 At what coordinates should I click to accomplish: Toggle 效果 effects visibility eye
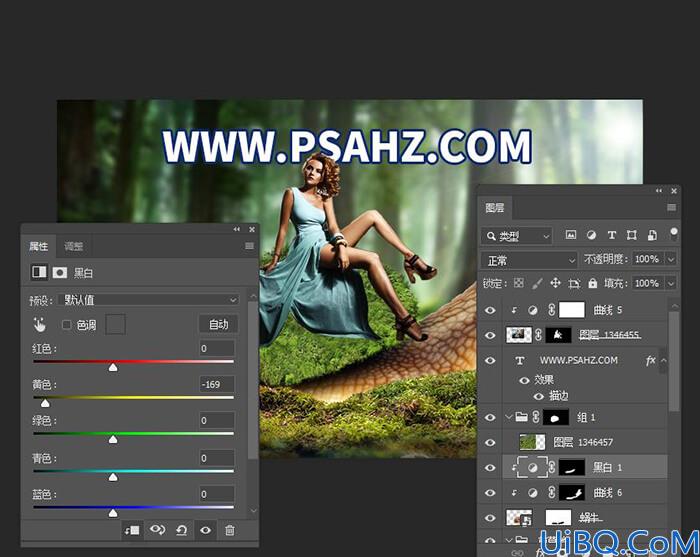524,380
